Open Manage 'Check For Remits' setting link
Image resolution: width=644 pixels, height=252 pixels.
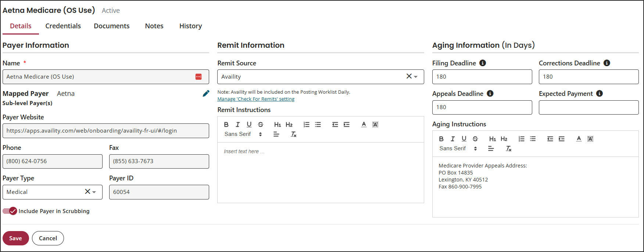point(256,99)
